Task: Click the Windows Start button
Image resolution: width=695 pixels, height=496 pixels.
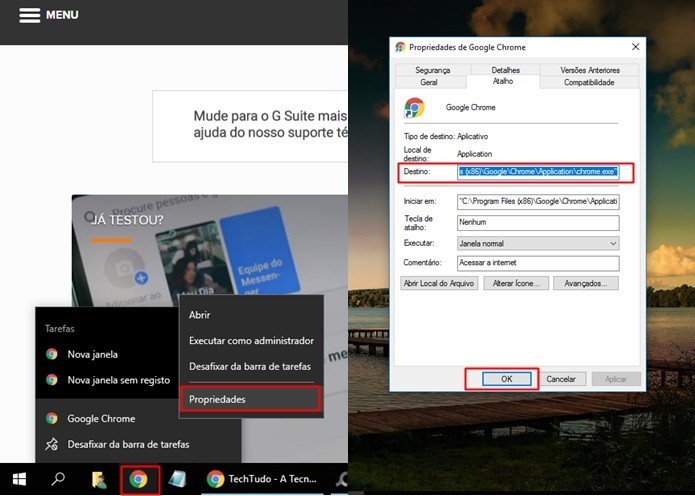Action: pyautogui.click(x=19, y=479)
